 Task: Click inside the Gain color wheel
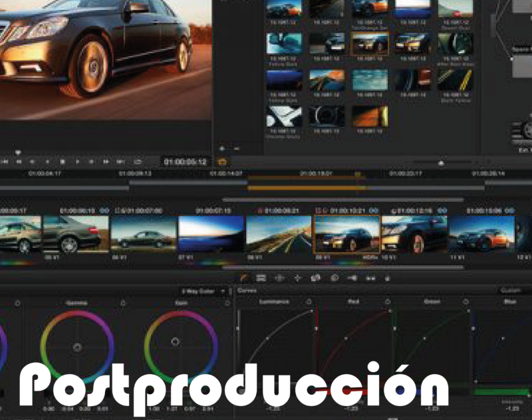181,347
